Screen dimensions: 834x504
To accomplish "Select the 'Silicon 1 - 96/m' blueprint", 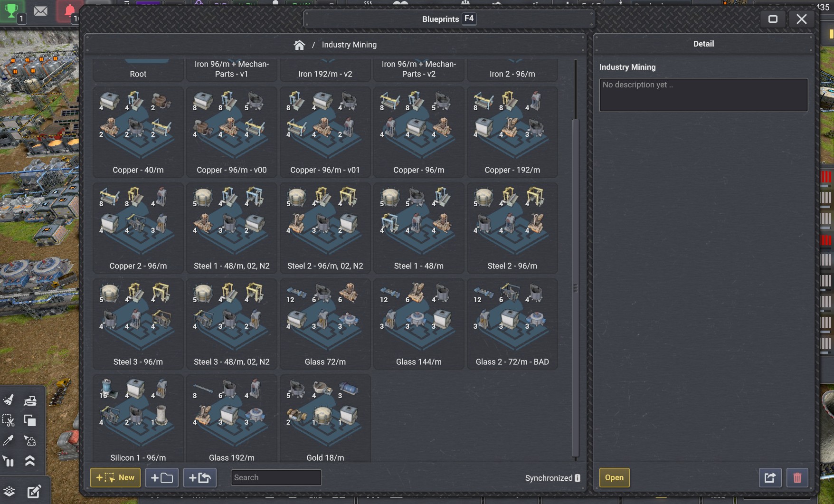I will [x=138, y=418].
